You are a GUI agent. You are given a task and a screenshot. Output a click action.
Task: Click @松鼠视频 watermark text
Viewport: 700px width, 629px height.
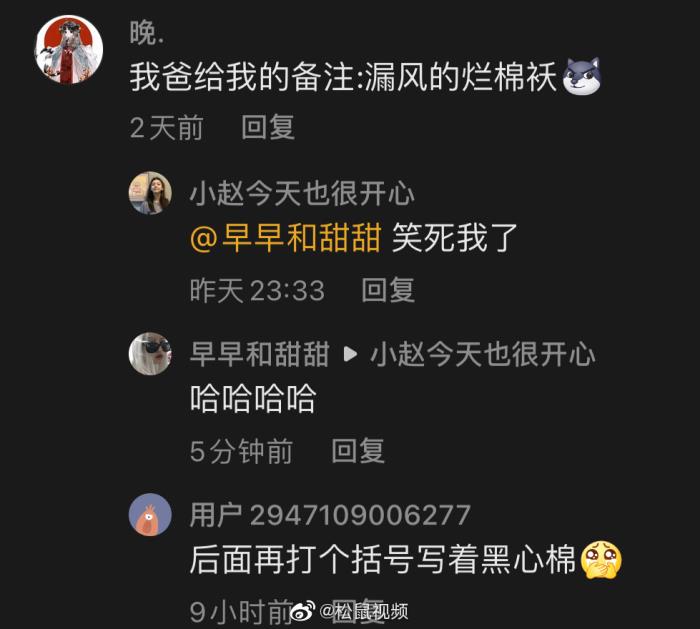click(364, 611)
